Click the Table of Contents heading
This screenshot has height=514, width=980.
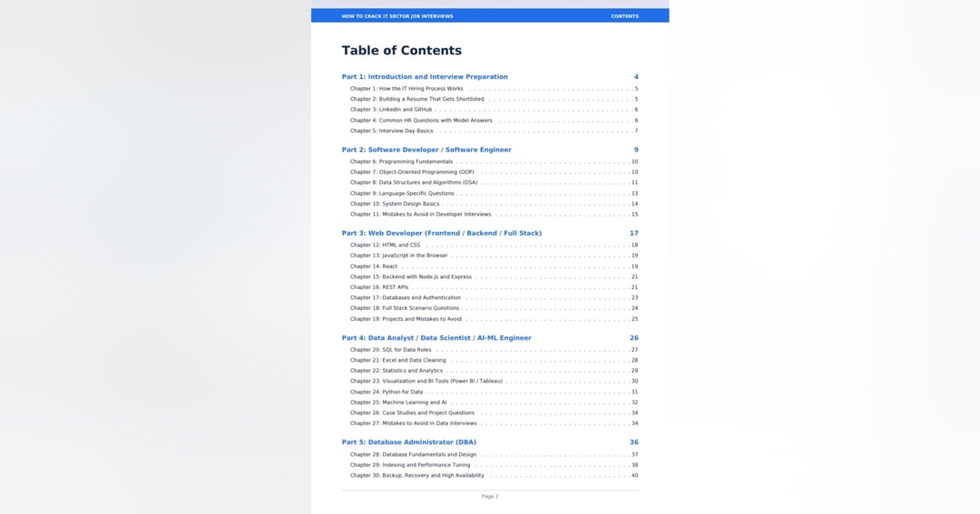pyautogui.click(x=401, y=51)
